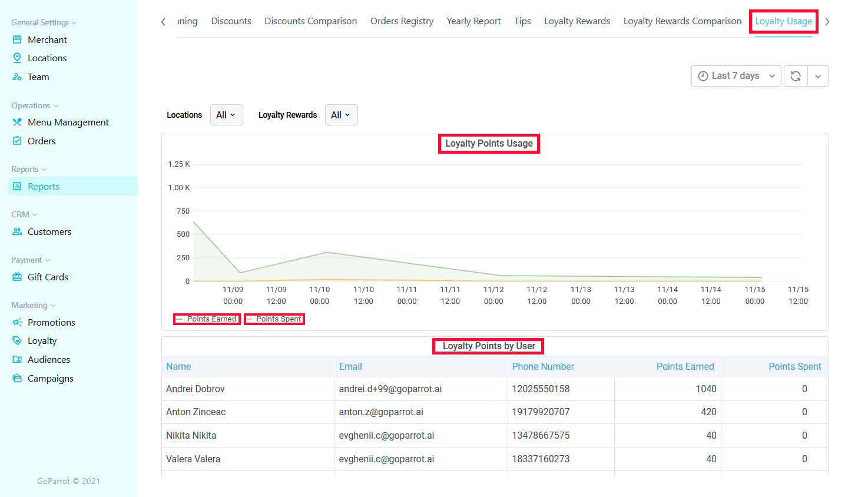The height and width of the screenshot is (497, 868).
Task: Open Menu Management
Action: coord(68,122)
